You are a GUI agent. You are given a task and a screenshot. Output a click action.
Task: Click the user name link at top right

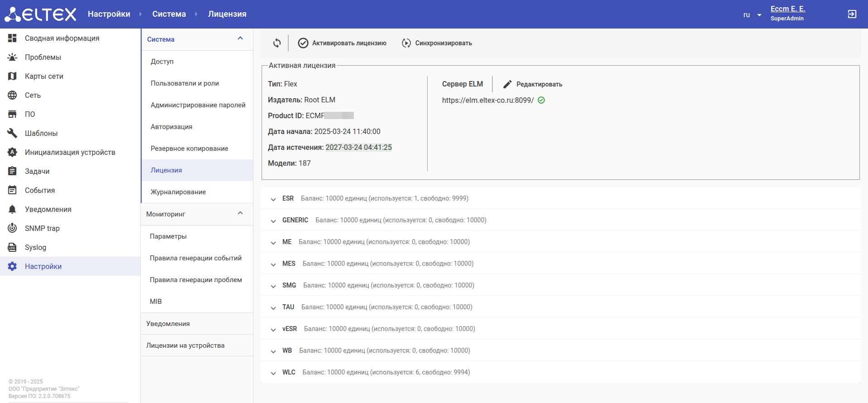point(787,9)
